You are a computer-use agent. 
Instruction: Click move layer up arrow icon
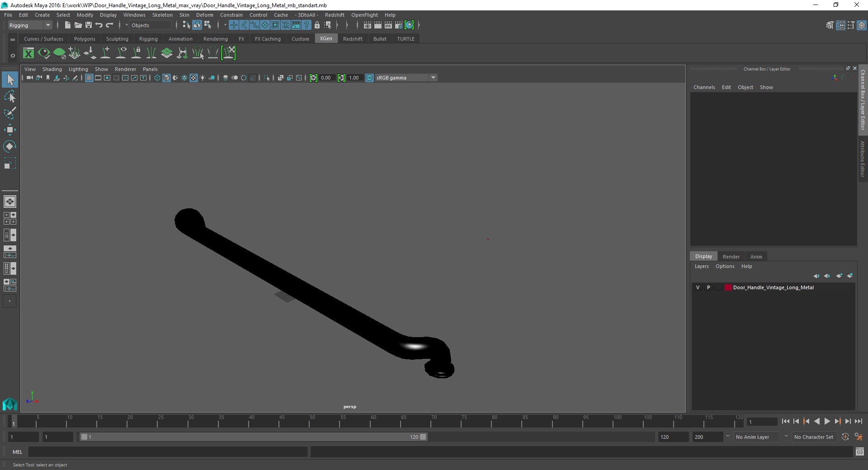click(816, 276)
